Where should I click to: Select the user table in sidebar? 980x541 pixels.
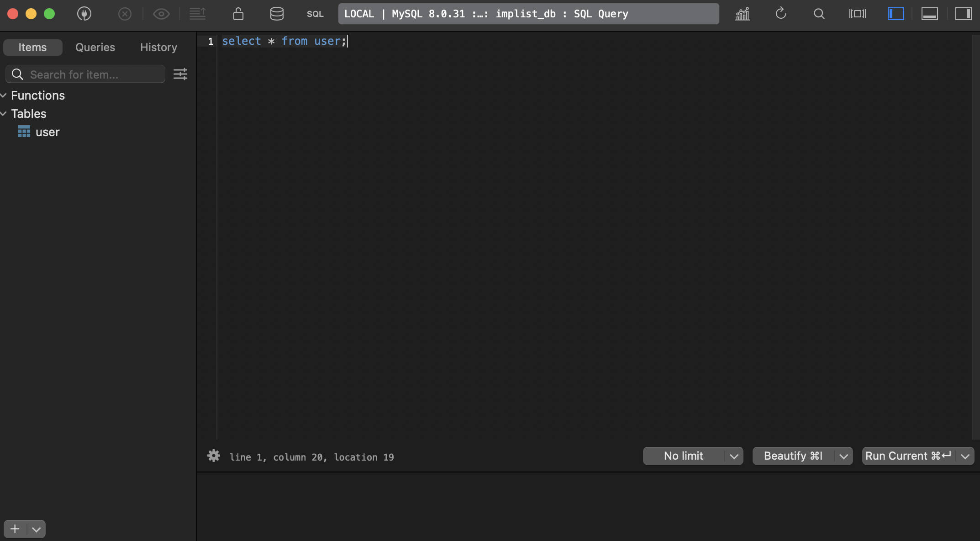47,132
